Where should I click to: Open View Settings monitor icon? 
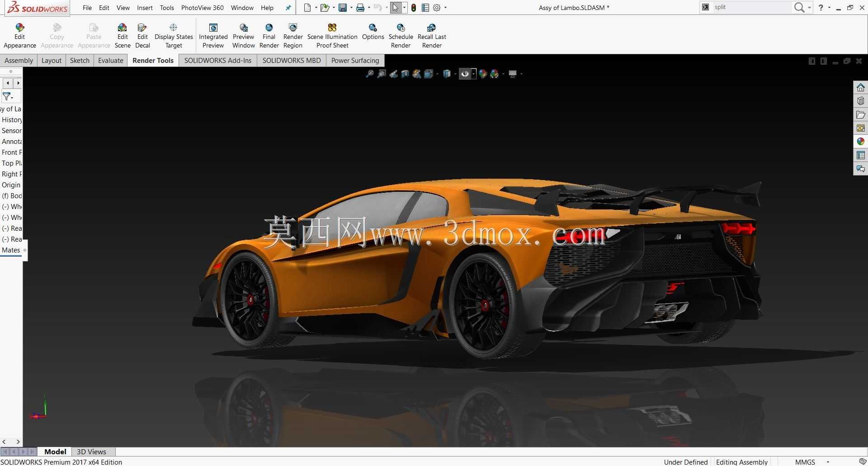pyautogui.click(x=513, y=74)
